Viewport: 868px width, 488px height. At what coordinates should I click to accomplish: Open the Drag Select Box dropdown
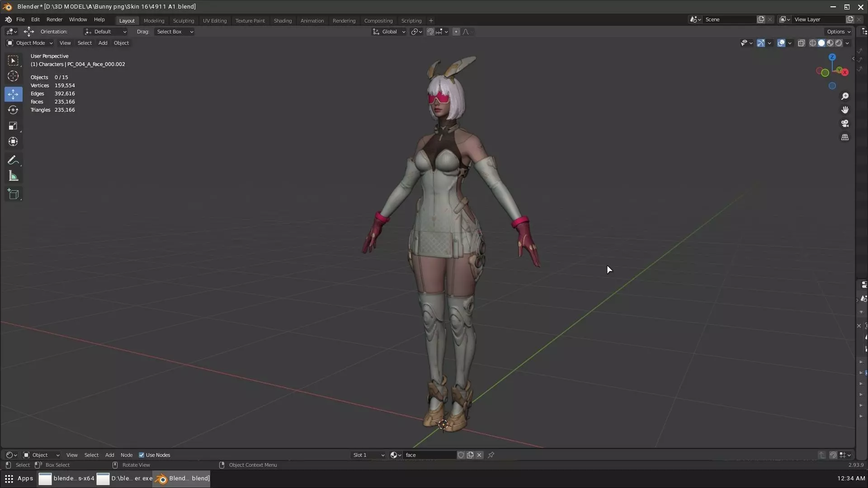click(x=175, y=32)
